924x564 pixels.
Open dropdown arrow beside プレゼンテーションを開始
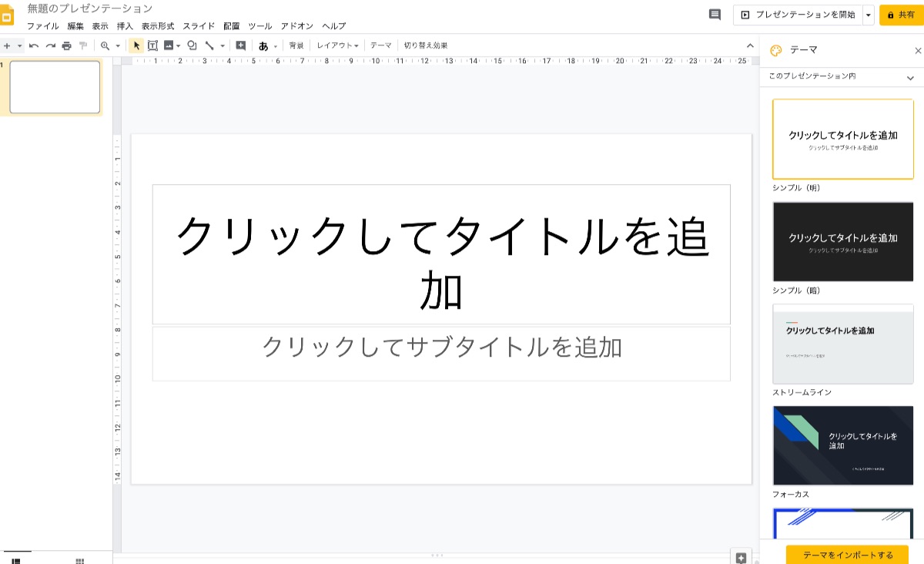click(x=869, y=15)
